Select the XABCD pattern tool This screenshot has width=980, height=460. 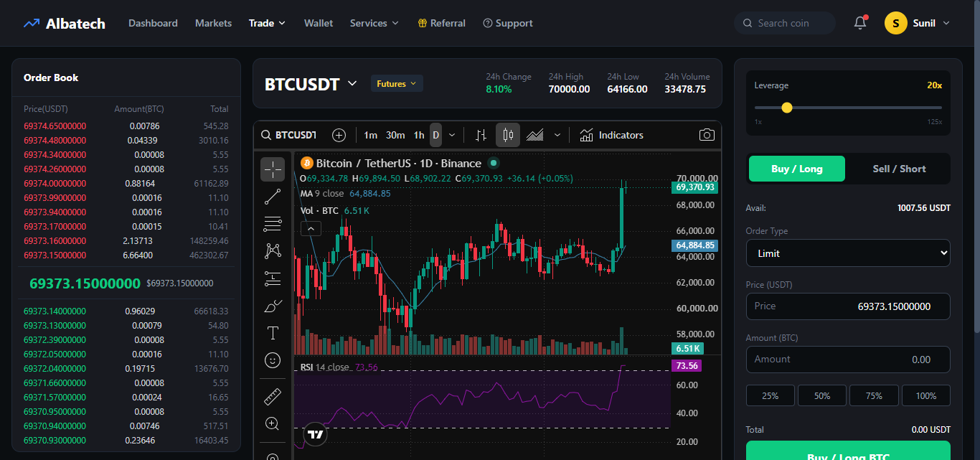(x=273, y=251)
